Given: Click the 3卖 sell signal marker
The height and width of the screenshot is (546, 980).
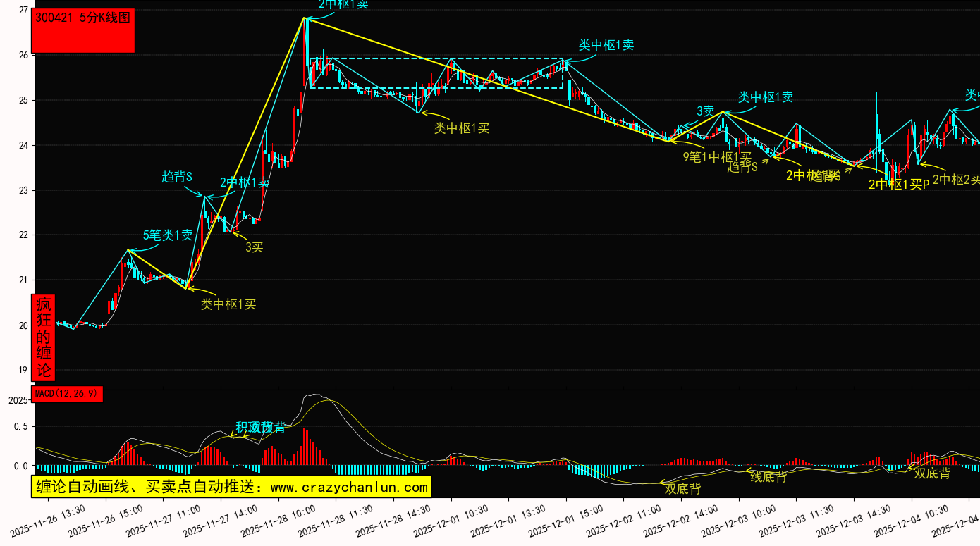Looking at the screenshot, I should pos(706,111).
